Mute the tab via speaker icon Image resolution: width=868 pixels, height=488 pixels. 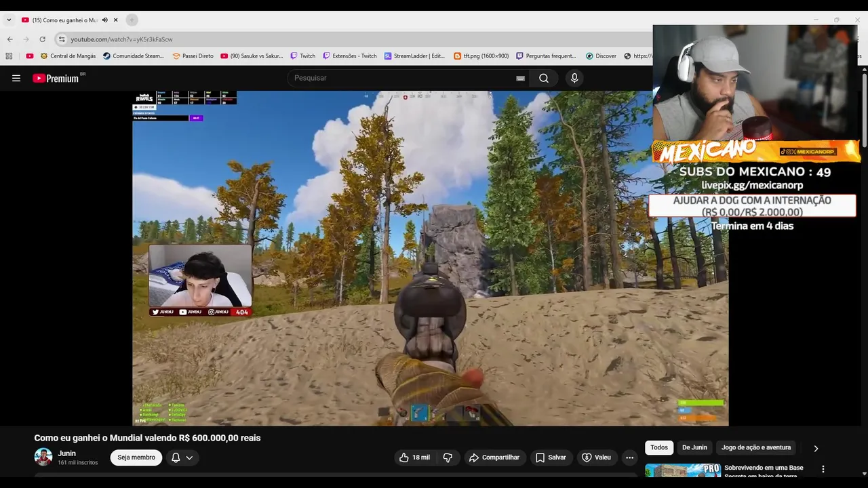(x=104, y=20)
